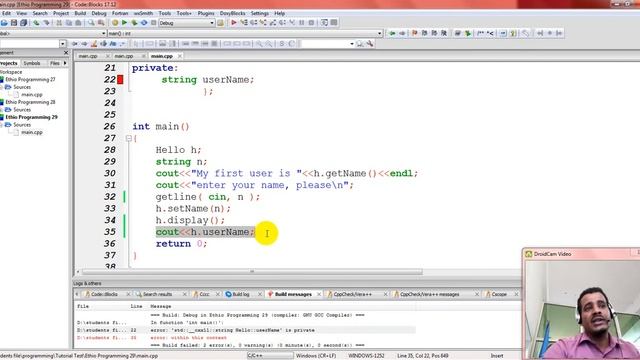Click the red breakpoint marker on line 22
Image resolution: width=640 pixels, height=360 pixels.
click(x=120, y=80)
